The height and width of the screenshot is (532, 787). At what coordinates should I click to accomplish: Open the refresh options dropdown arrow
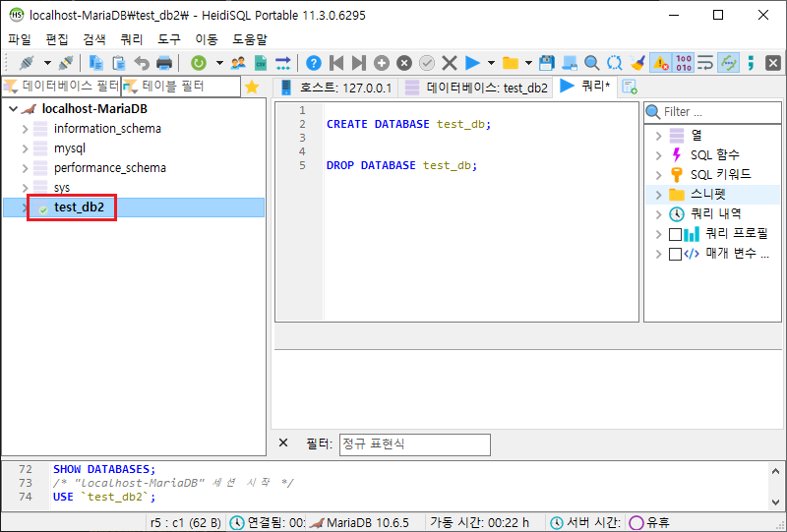pyautogui.click(x=219, y=63)
